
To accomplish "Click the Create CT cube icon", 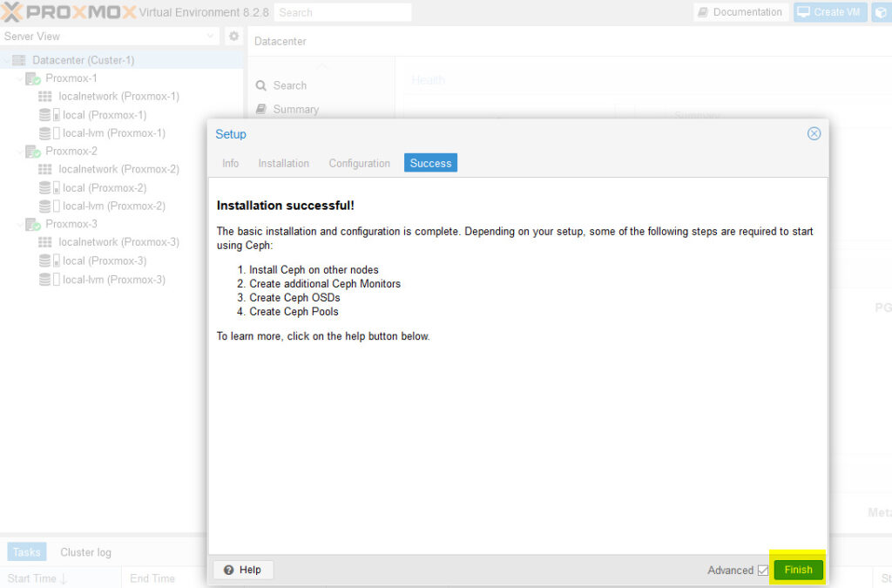I will (x=882, y=12).
